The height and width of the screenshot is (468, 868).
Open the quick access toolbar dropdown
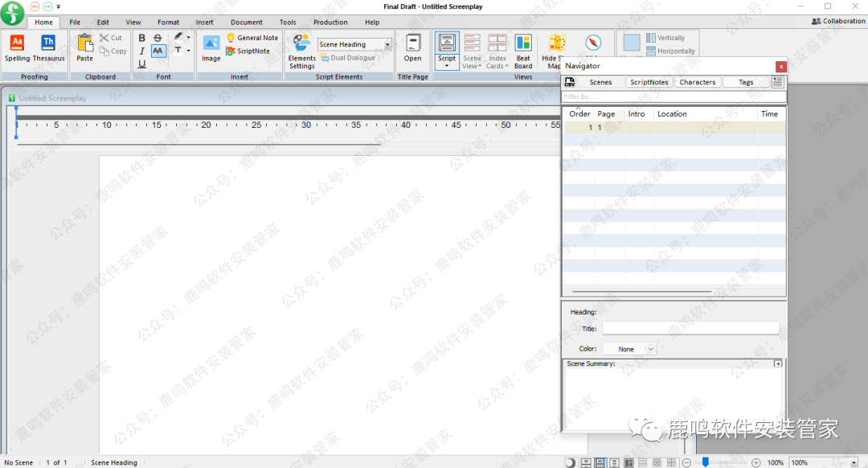(58, 7)
